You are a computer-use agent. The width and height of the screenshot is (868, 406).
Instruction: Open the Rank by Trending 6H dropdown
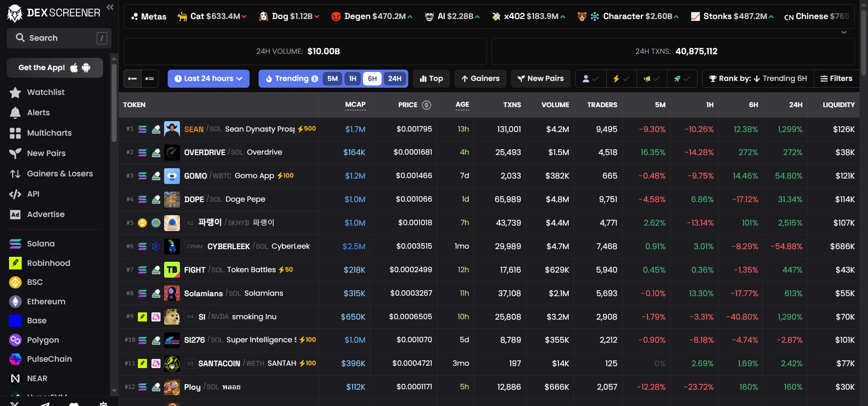758,79
